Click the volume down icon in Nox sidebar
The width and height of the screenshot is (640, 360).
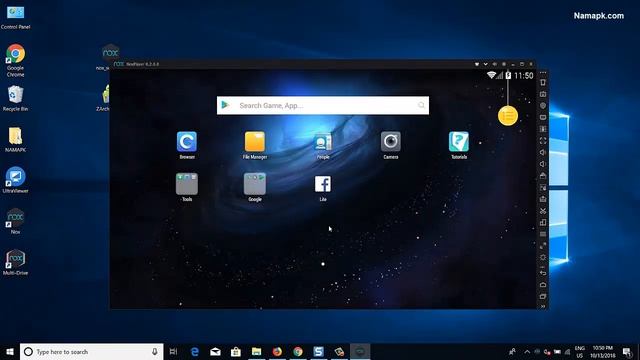coord(543,164)
